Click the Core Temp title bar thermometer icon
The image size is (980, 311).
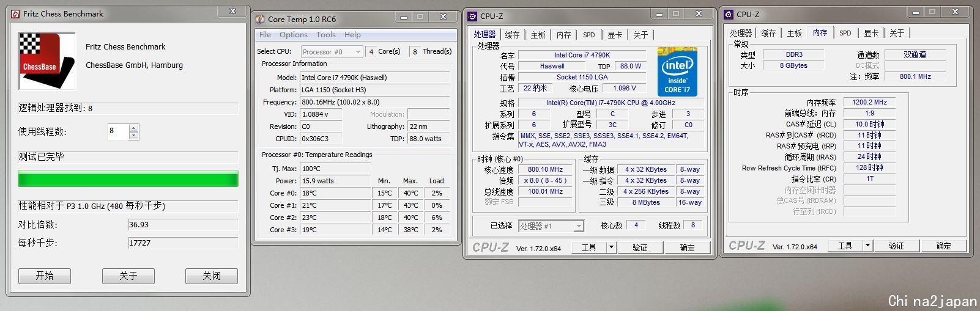tap(260, 19)
